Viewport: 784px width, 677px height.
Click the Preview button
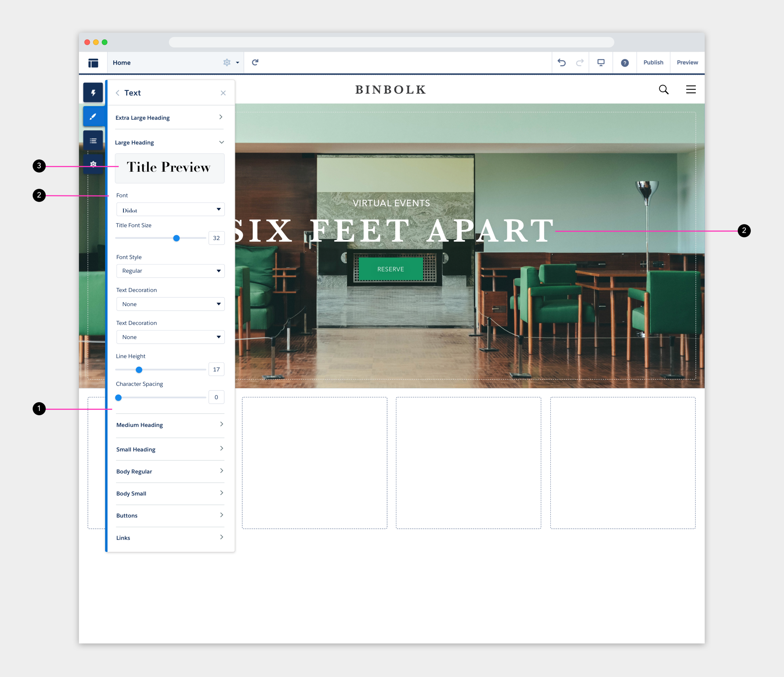click(x=687, y=62)
